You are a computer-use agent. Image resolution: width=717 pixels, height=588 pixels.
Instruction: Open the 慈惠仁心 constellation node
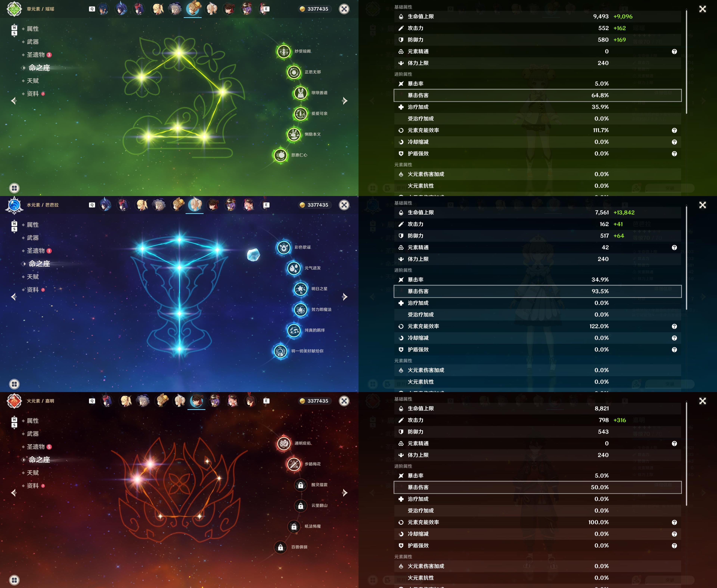(x=280, y=155)
